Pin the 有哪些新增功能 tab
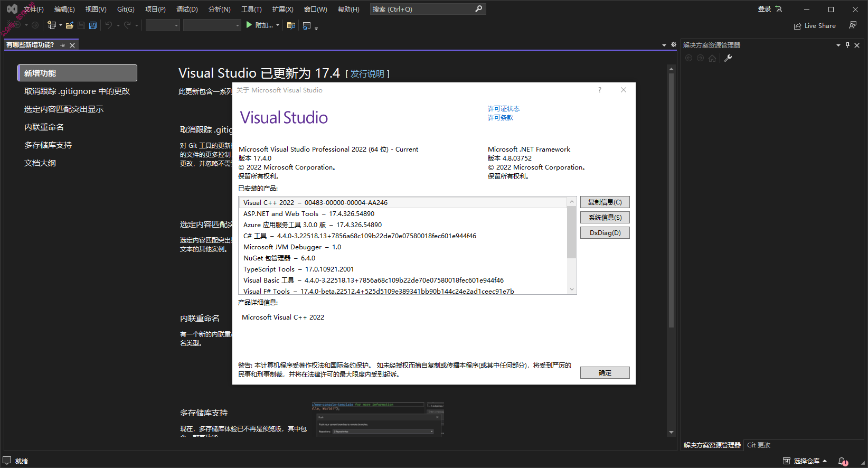Viewport: 868px width, 468px height. [x=62, y=45]
